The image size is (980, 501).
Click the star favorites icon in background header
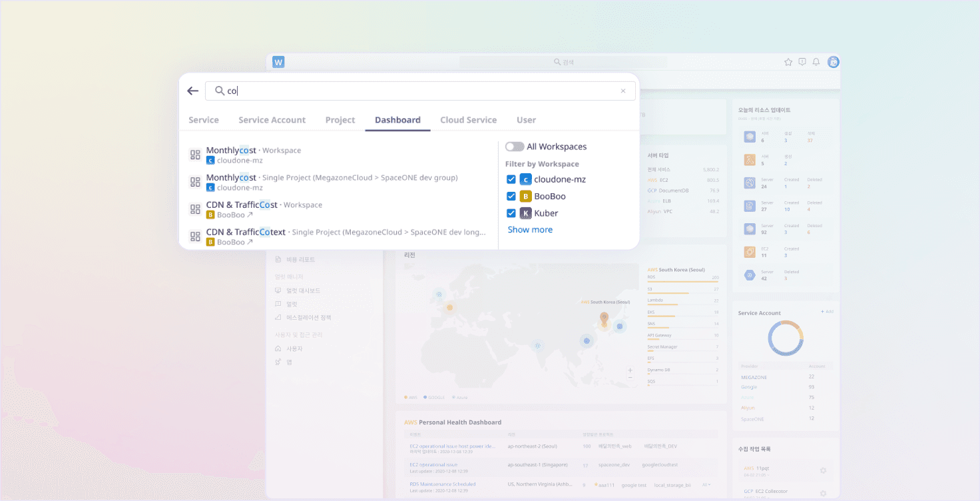tap(788, 62)
